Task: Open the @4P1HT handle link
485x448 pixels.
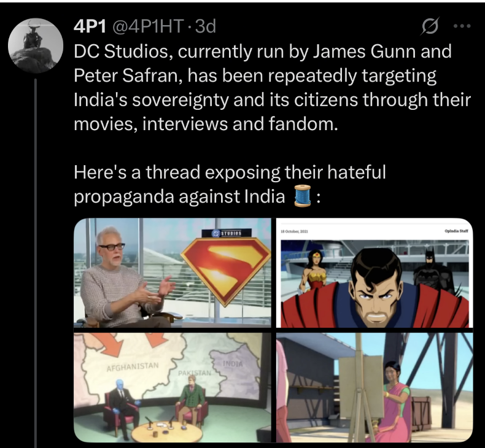Action: pyautogui.click(x=148, y=26)
